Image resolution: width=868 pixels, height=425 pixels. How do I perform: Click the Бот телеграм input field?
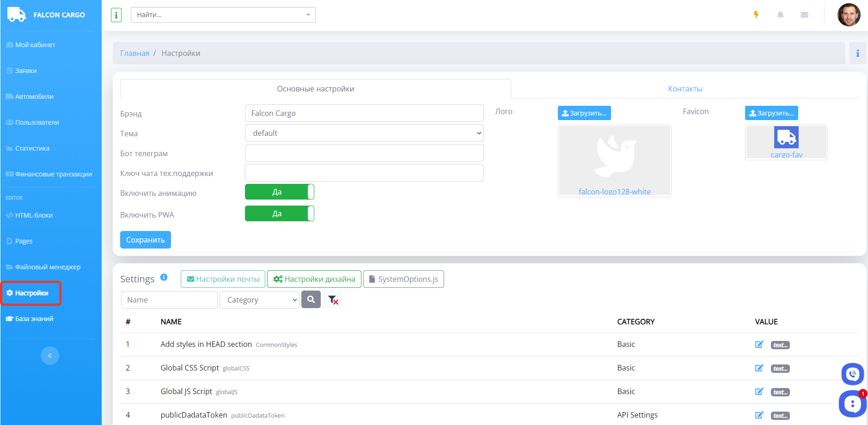(x=364, y=153)
